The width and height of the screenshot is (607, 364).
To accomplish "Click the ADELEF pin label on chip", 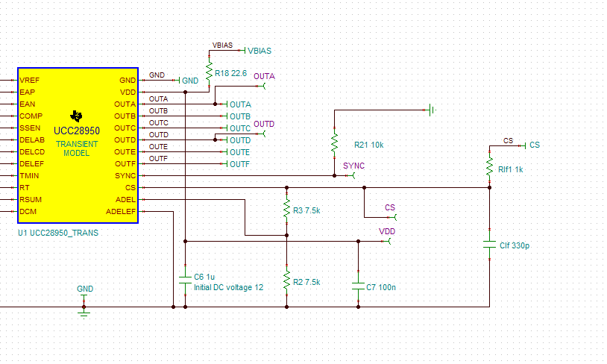I will pyautogui.click(x=121, y=212).
